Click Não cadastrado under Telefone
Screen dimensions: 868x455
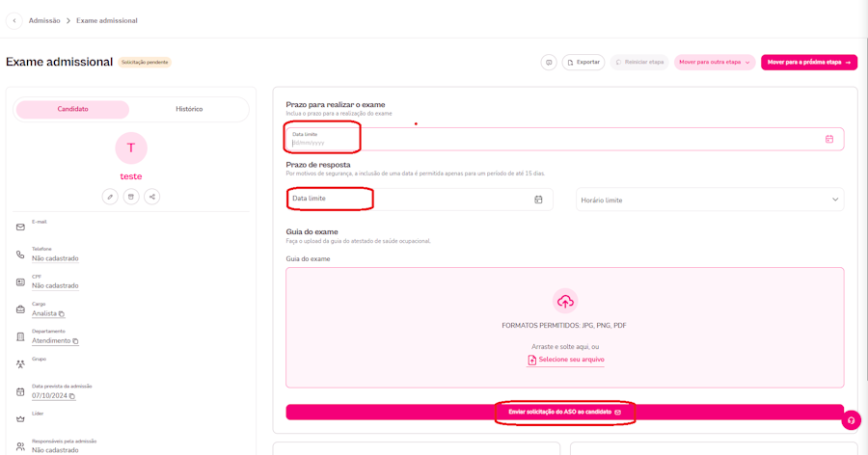coord(55,258)
